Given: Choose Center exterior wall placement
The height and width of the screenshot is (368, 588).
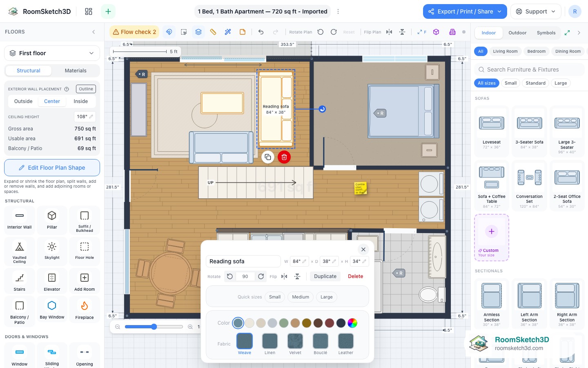Looking at the screenshot, I should point(52,101).
